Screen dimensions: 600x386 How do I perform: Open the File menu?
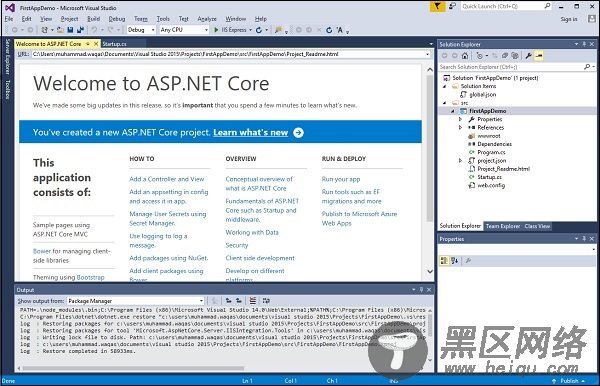pyautogui.click(x=9, y=19)
